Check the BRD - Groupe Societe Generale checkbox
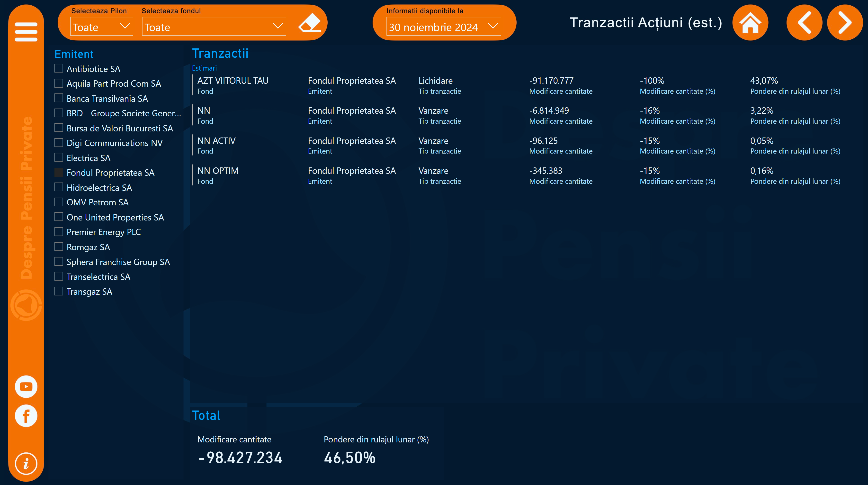Viewport: 868px width, 485px height. pos(59,113)
